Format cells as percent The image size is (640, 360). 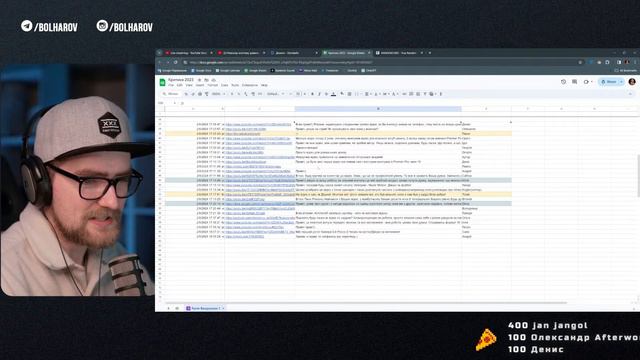239,94
